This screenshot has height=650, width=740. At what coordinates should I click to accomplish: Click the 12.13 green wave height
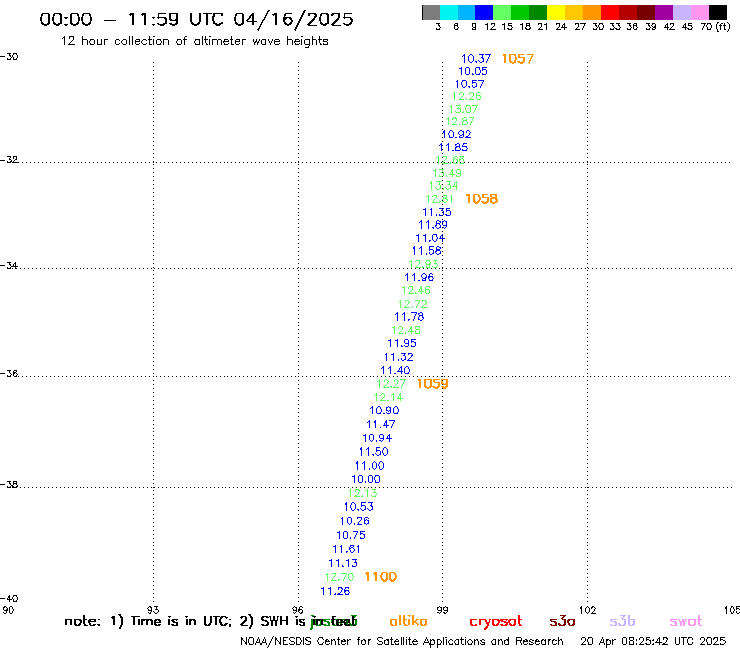coord(362,493)
